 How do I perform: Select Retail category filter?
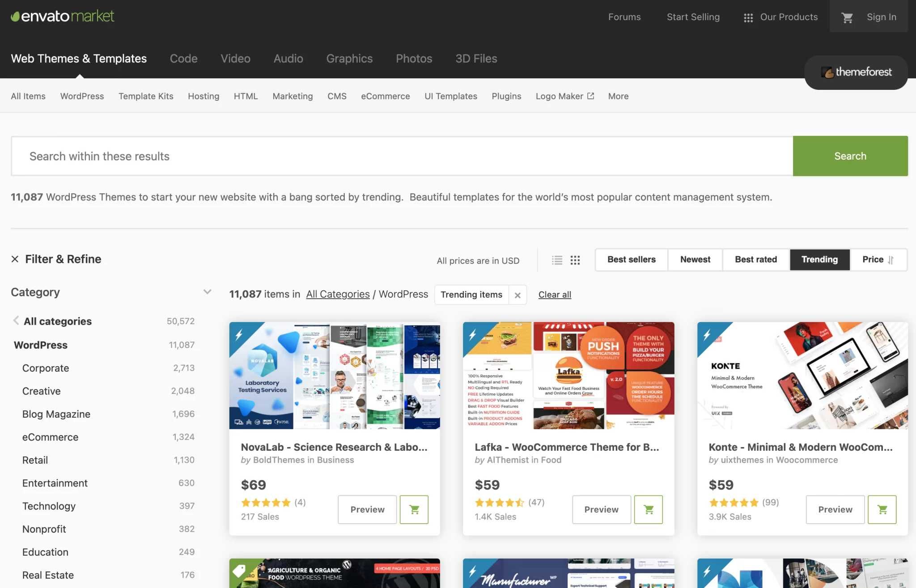(x=35, y=460)
